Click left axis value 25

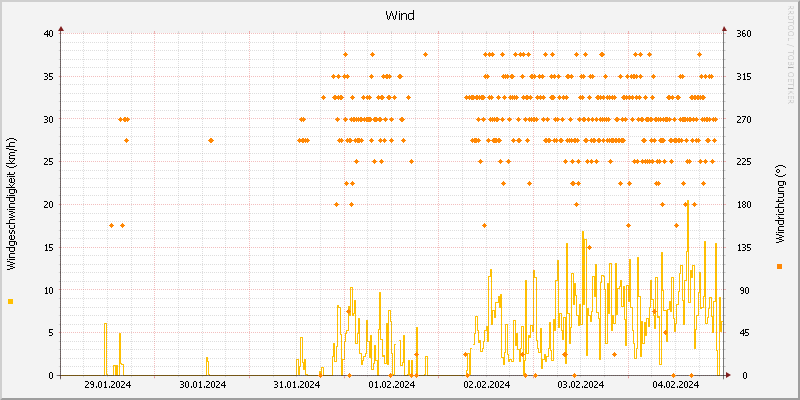point(49,162)
